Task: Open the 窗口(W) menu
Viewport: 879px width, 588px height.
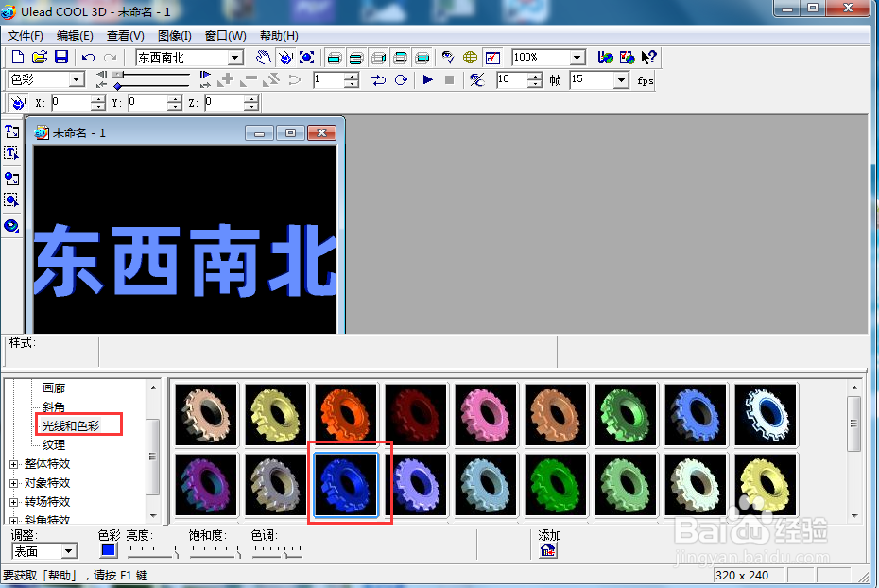Action: pyautogui.click(x=225, y=36)
